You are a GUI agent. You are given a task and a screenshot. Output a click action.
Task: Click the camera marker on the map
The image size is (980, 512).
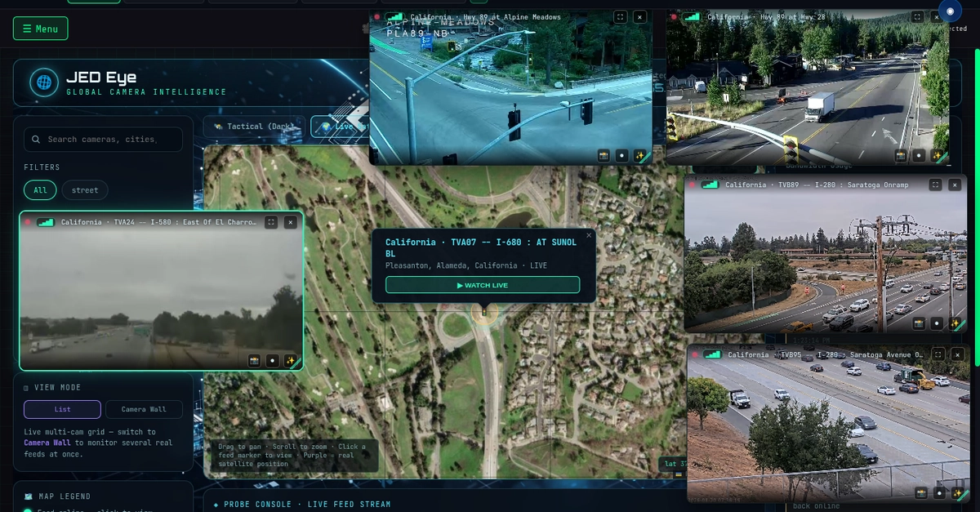[x=484, y=310]
